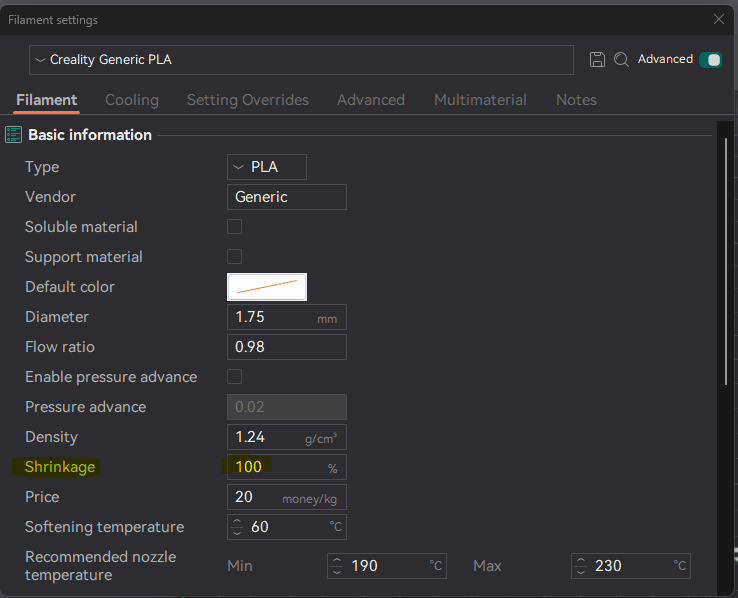The height and width of the screenshot is (598, 738).
Task: Click the vertical scrollbar of settings panel
Action: coord(726,260)
